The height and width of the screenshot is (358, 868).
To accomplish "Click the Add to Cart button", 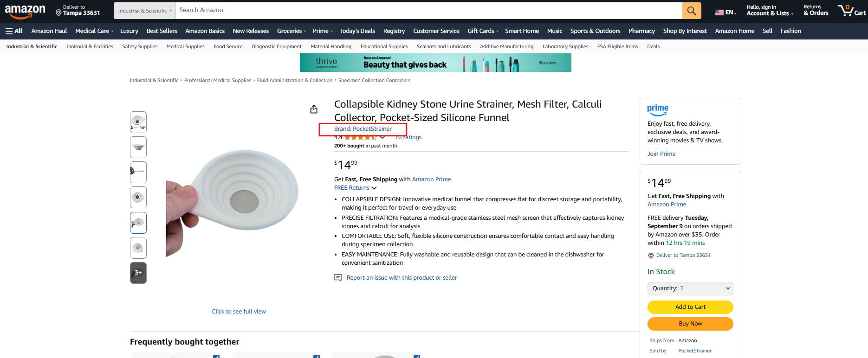I will pos(690,307).
